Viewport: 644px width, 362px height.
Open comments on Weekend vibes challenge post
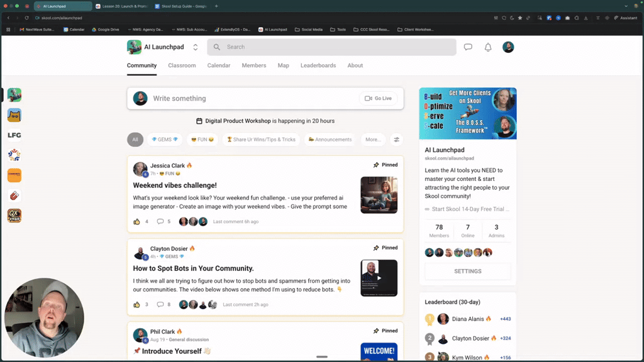(160, 222)
